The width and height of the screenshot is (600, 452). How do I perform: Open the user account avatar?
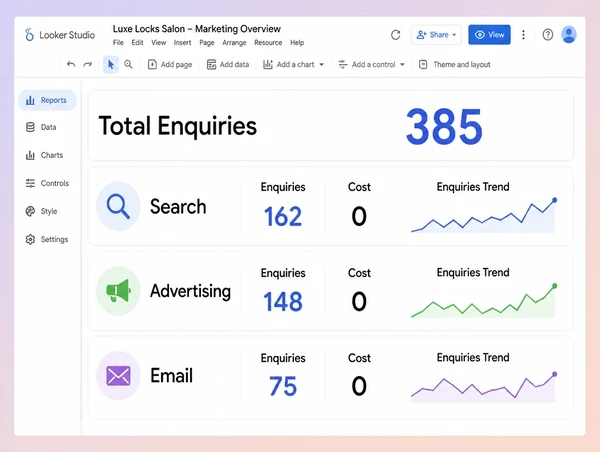click(x=569, y=35)
